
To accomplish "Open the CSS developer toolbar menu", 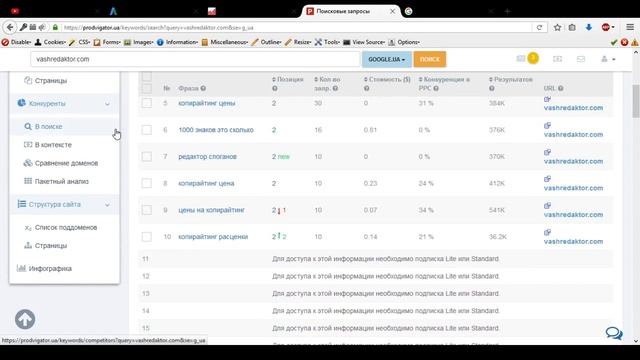I will click(x=80, y=42).
